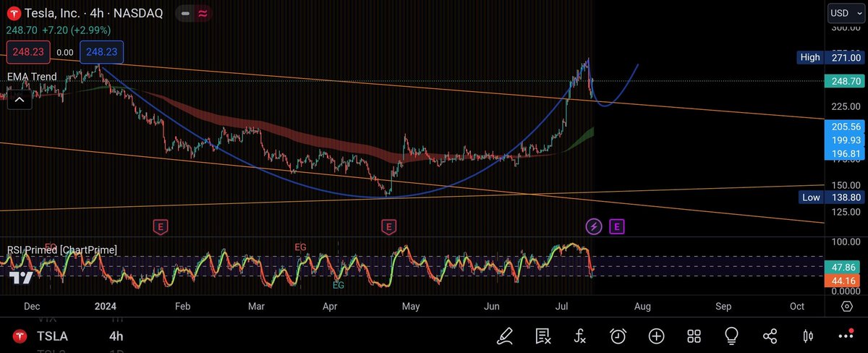
Task: Create an alert with alarm clock icon
Action: (618, 336)
